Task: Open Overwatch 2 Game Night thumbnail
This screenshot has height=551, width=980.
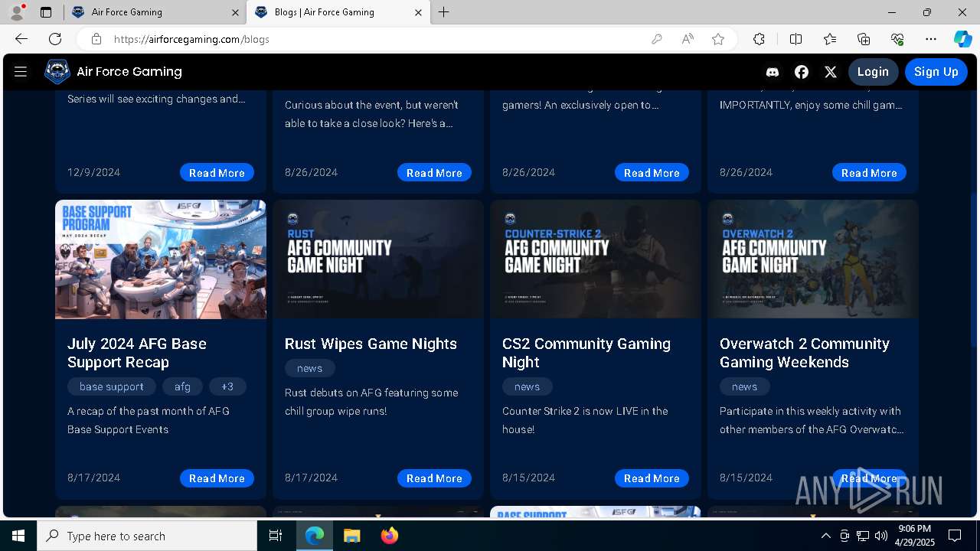Action: click(813, 259)
